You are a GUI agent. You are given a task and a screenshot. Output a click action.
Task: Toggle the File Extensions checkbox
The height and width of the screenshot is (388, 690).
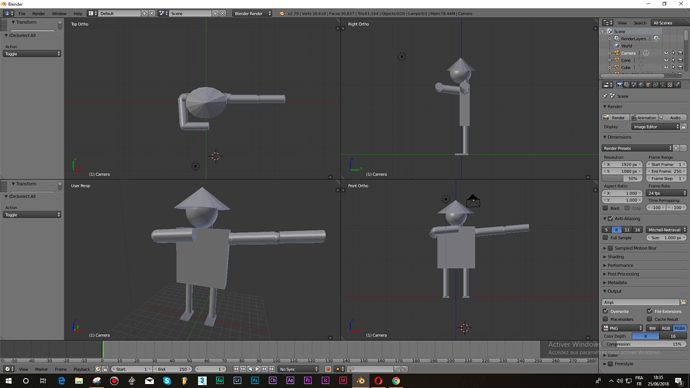coord(650,311)
